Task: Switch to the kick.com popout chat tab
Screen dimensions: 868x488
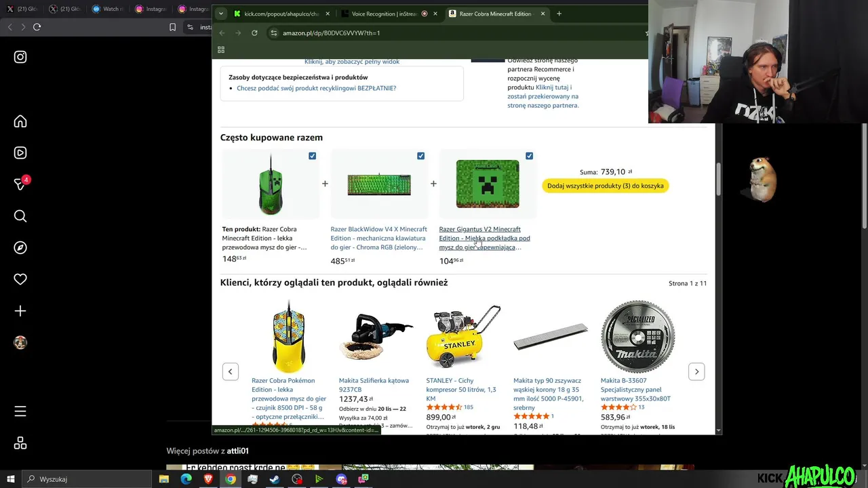Action: pyautogui.click(x=281, y=14)
